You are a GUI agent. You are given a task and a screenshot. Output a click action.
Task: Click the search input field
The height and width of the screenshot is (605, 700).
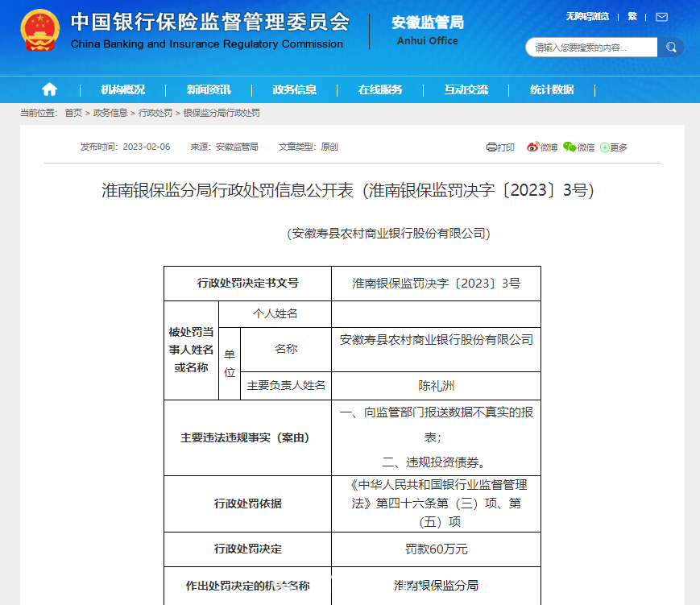[591, 48]
